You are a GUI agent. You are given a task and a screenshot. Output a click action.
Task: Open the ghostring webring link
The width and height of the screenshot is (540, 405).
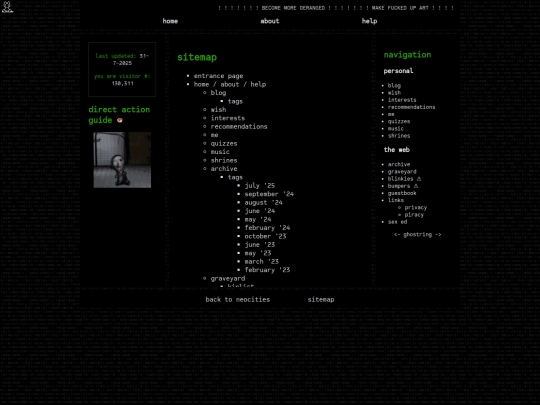tap(417, 235)
